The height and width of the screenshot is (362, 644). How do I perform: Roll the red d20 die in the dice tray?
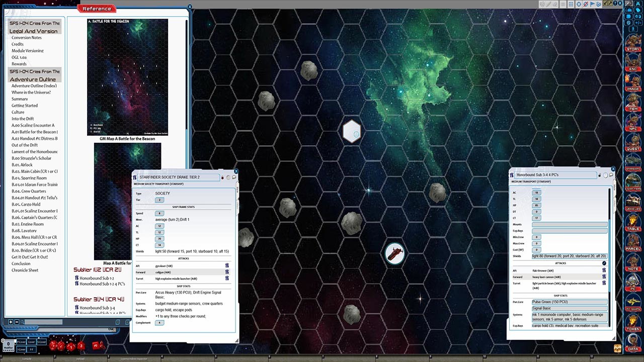53,345
